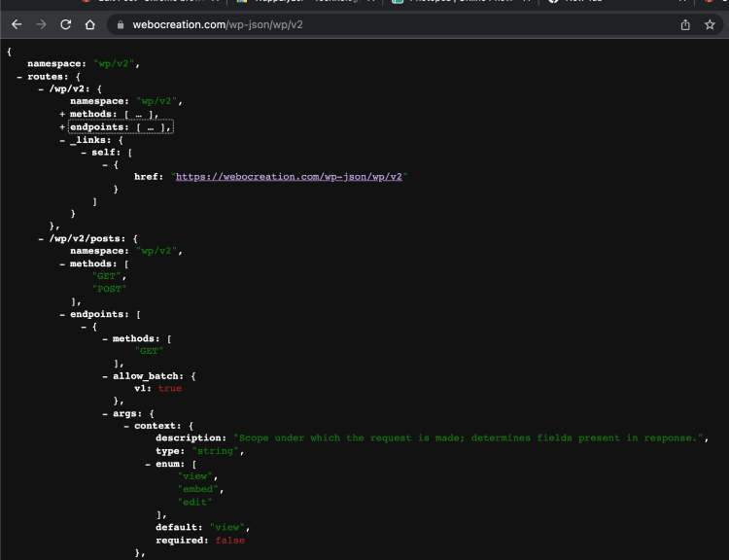
Task: Click the v1 true value in allow_batch
Action: (x=170, y=388)
